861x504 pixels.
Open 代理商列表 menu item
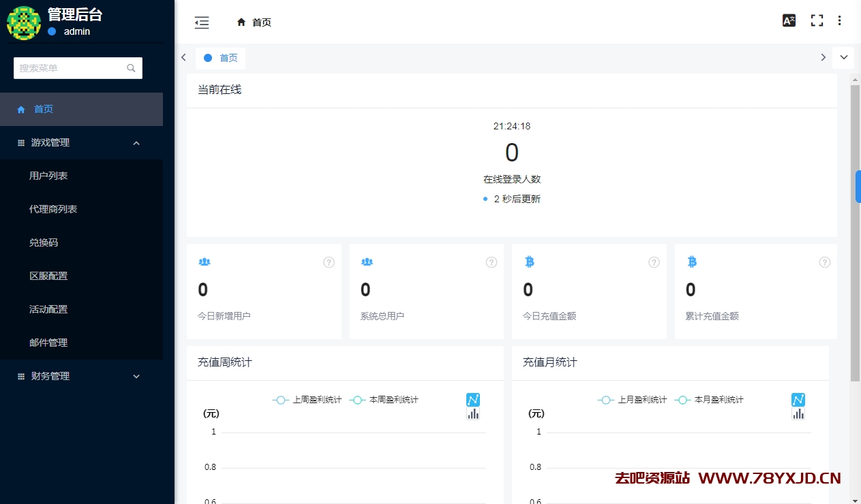[x=81, y=209]
